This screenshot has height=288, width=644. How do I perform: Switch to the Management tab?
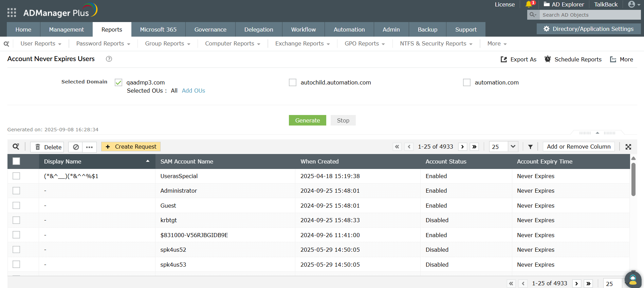pyautogui.click(x=67, y=30)
